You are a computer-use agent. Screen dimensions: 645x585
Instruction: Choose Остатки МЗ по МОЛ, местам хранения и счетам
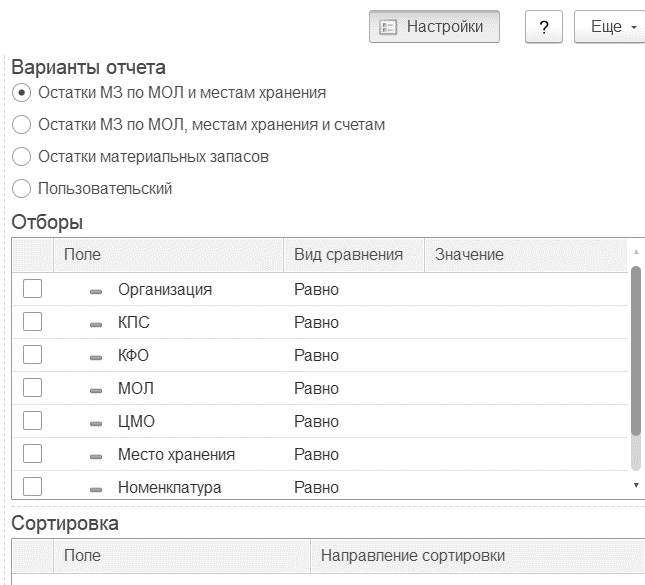click(21, 125)
